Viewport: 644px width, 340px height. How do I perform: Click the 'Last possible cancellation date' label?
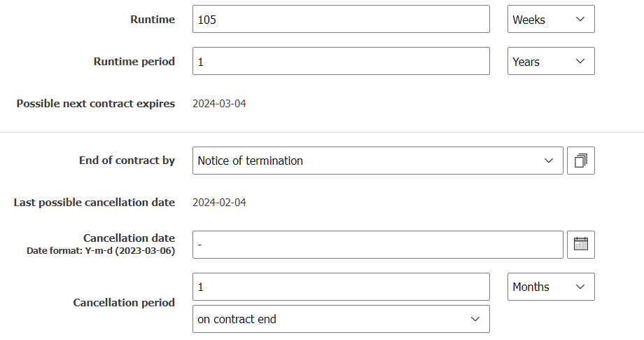[x=94, y=203]
